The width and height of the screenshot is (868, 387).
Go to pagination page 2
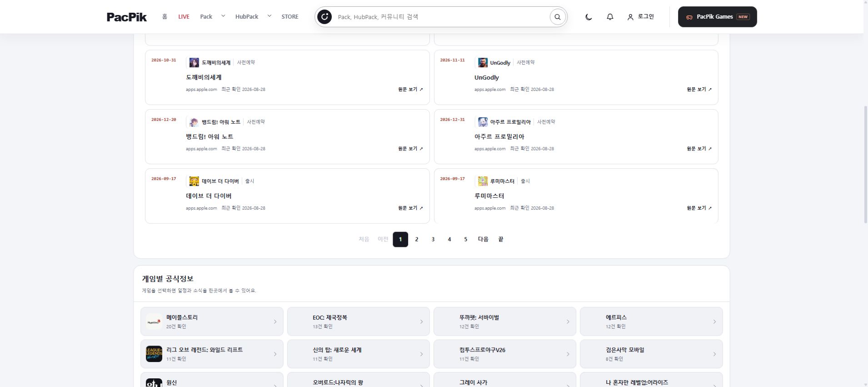[x=416, y=239]
